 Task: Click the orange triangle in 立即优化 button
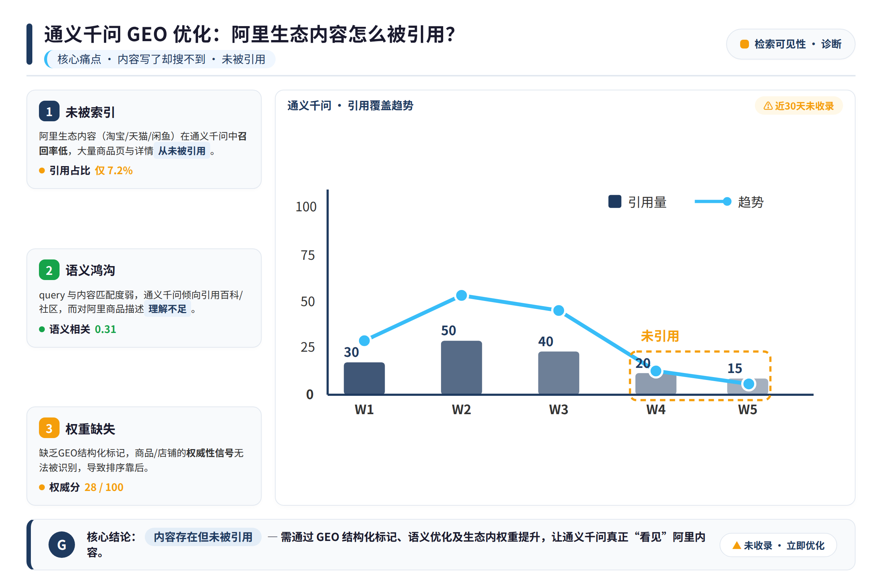pos(737,545)
